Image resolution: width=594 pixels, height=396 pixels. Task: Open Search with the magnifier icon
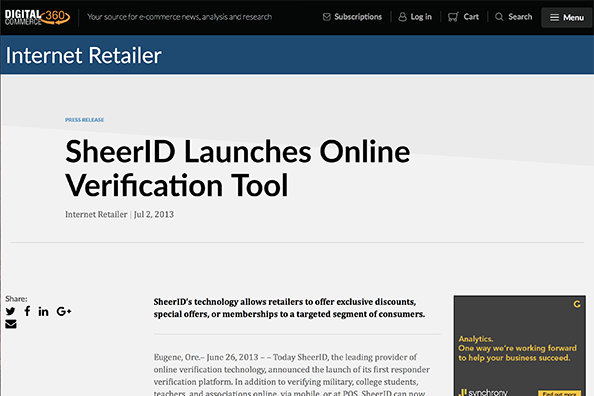[499, 17]
